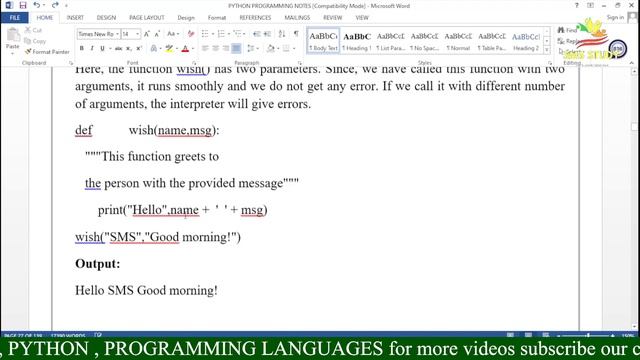Align text right

click(226, 49)
